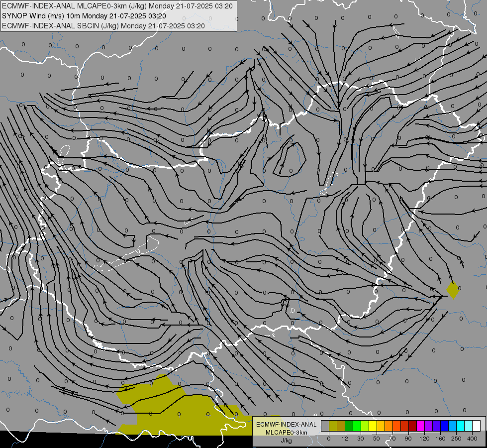Click the white legend swatch after 400
487x448 pixels.
477,426
